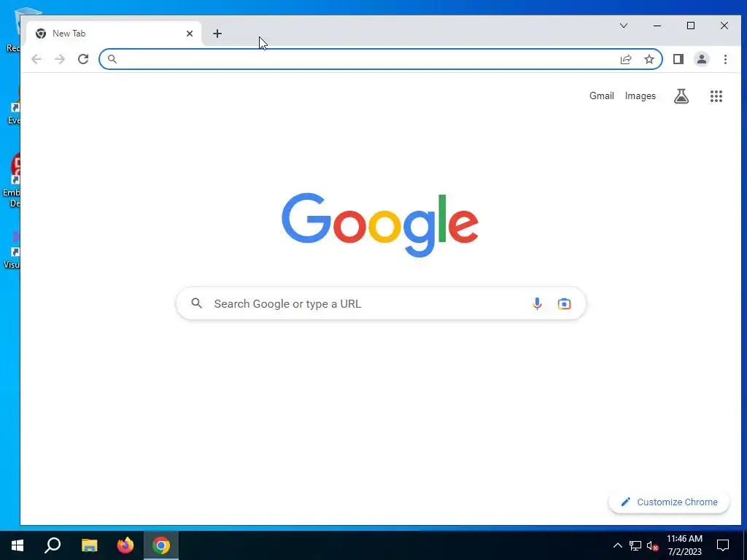Screen dimensions: 747x560
Task: Open the notification center icon
Action: (x=723, y=545)
